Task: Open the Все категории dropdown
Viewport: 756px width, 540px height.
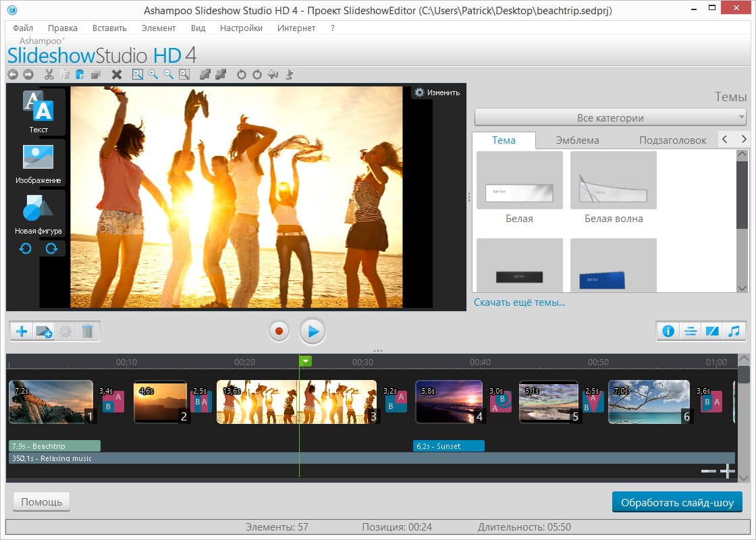Action: click(x=610, y=117)
